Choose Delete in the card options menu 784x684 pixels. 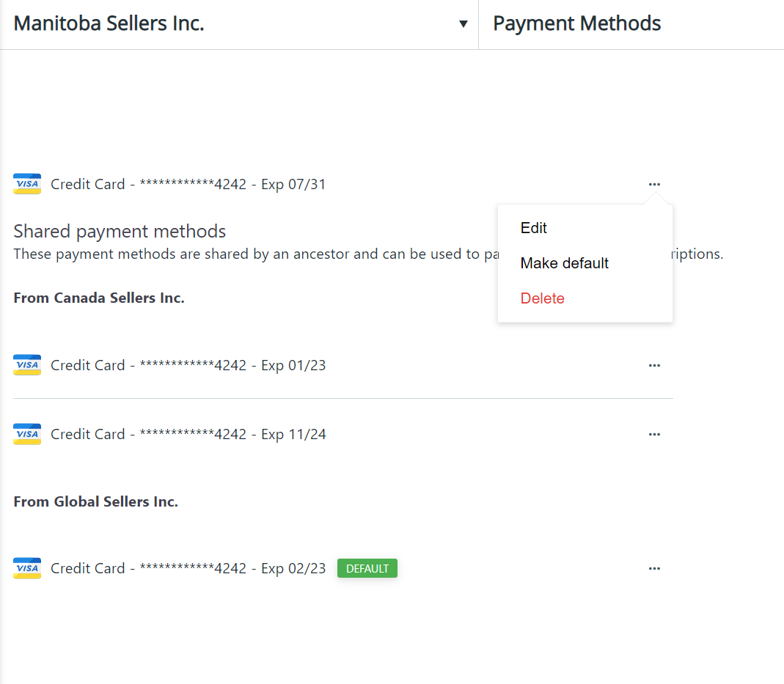[542, 298]
